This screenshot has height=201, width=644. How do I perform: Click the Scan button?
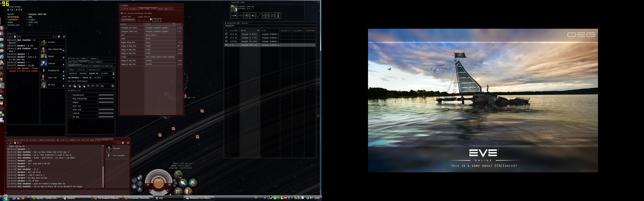[x=157, y=20]
